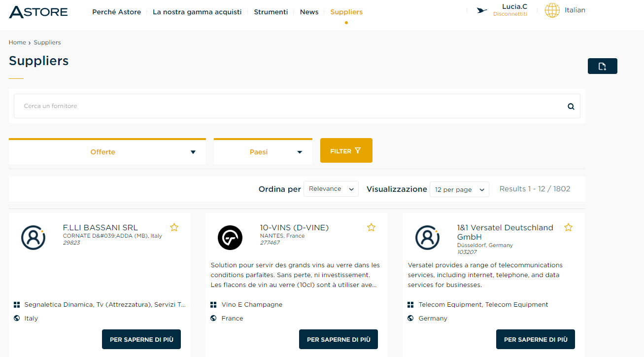The image size is (644, 357).
Task: Expand the Offerte filter dropdown
Action: (x=107, y=152)
